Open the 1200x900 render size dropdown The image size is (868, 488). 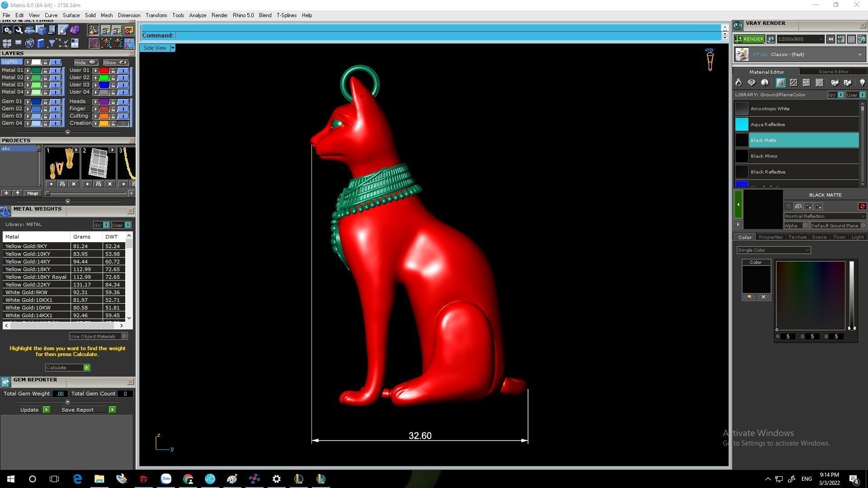(800, 39)
